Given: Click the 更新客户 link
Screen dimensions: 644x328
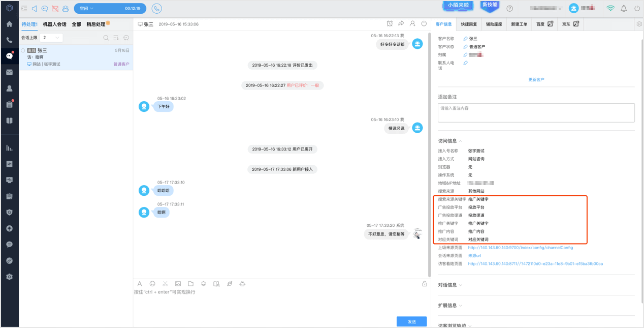Looking at the screenshot, I should pyautogui.click(x=536, y=80).
